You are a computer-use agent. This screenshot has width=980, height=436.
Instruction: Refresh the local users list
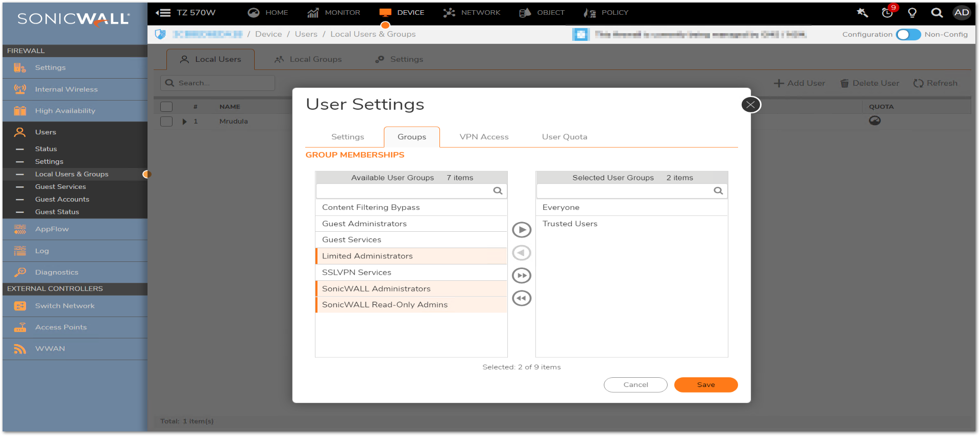[x=936, y=83]
